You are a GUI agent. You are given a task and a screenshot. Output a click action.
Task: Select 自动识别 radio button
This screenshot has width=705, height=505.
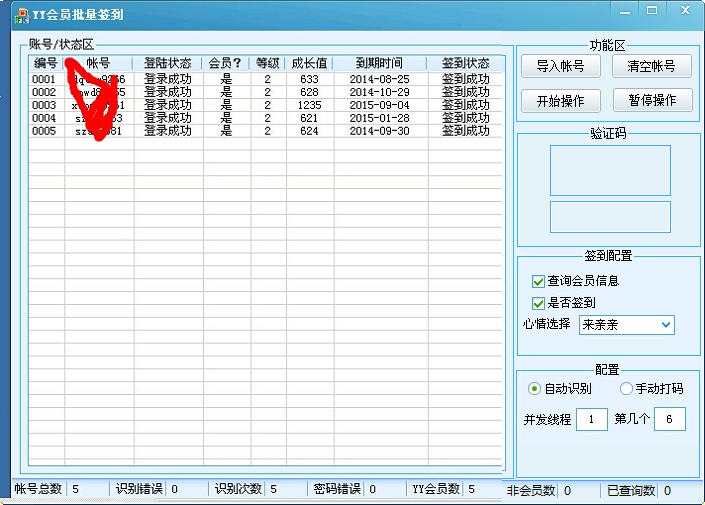point(534,389)
